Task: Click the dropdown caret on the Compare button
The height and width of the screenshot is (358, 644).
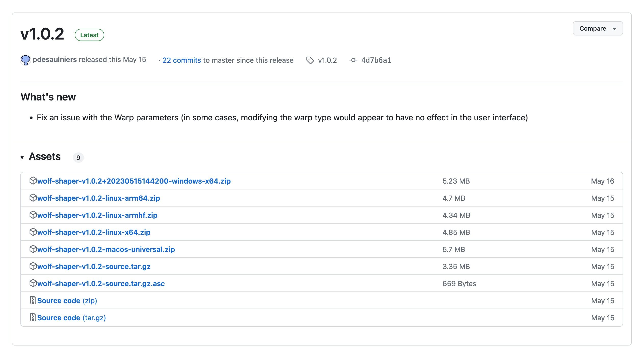Action: tap(615, 29)
